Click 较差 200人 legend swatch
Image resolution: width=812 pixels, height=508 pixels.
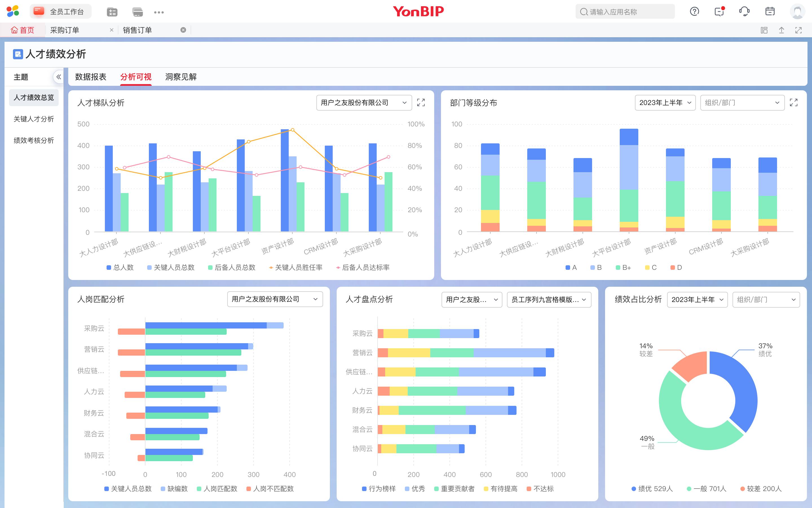743,489
